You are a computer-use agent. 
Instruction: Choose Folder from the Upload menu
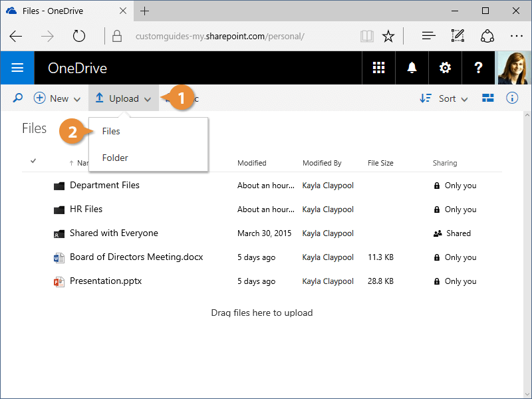115,158
